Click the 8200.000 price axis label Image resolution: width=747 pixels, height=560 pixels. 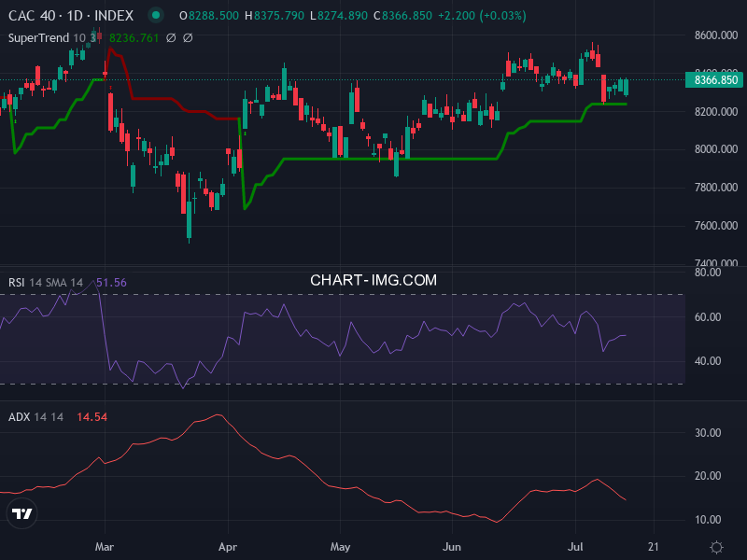(x=716, y=112)
